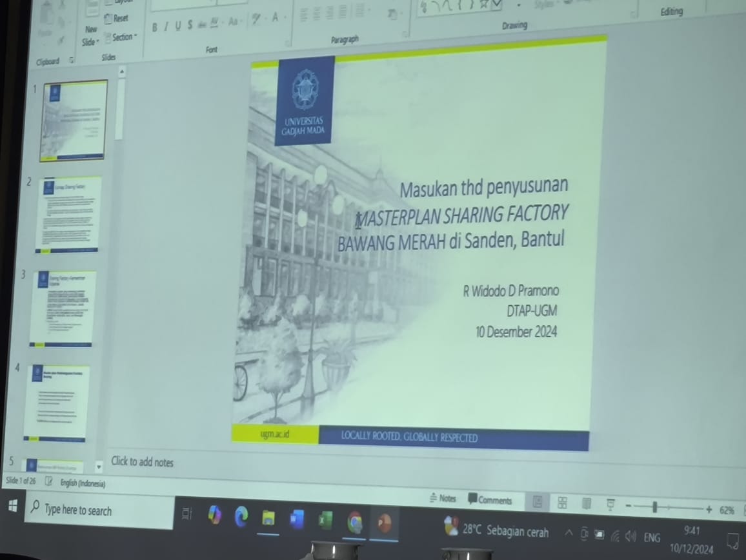The image size is (746, 560).
Task: Open Character Spacing options
Action: (x=215, y=23)
